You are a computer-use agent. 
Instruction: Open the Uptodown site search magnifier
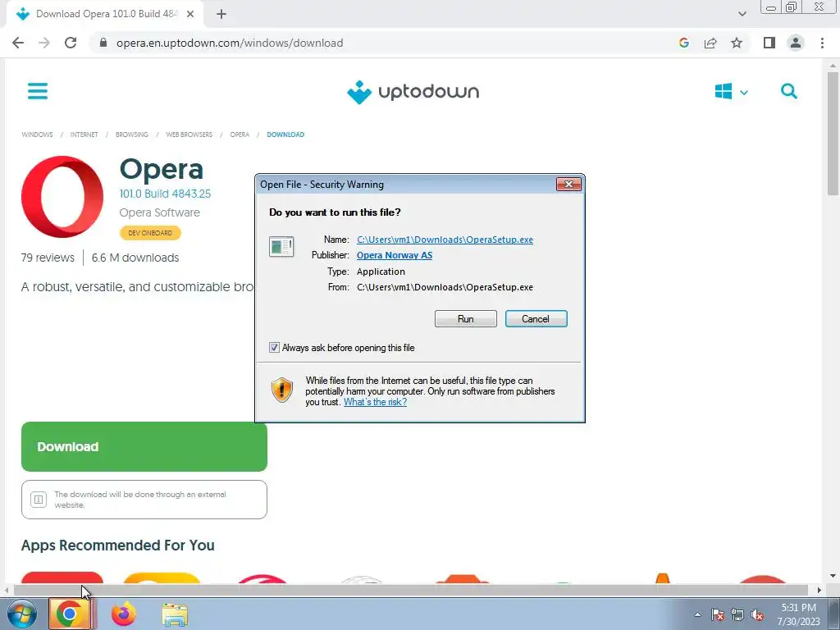tap(788, 91)
